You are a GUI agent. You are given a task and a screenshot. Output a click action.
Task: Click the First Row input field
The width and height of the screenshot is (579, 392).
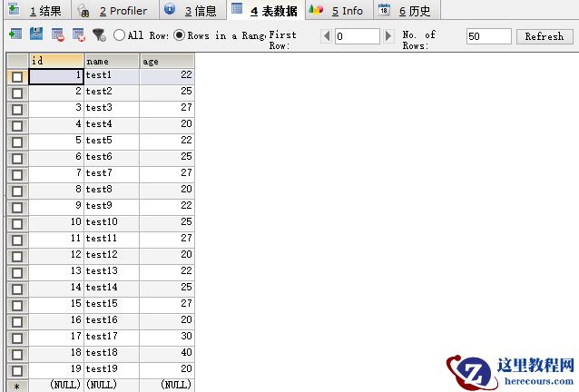357,36
